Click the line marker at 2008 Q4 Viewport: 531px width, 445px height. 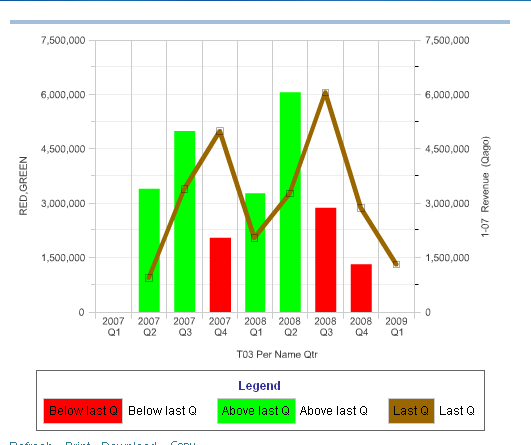pyautogui.click(x=361, y=208)
